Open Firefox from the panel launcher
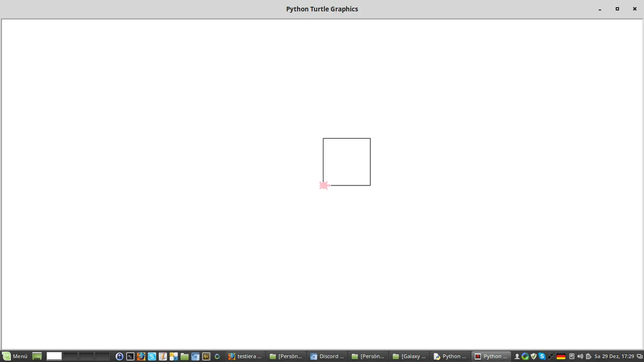644x362 pixels. coord(141,356)
